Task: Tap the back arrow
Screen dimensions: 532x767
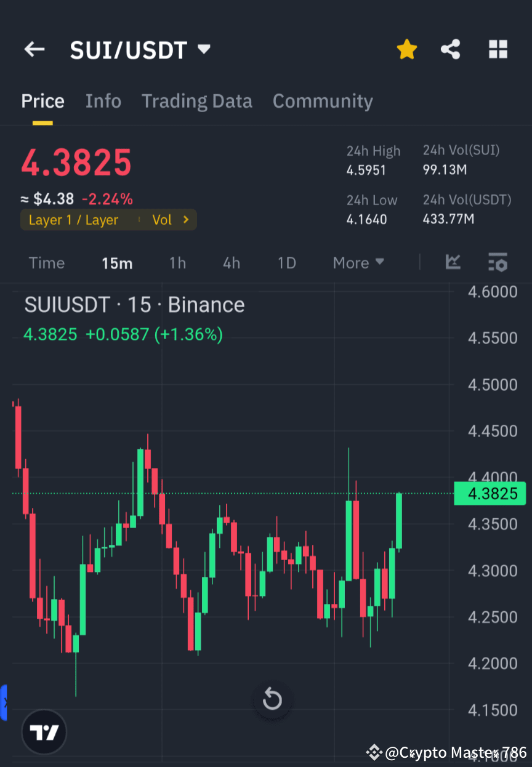Action: tap(34, 49)
